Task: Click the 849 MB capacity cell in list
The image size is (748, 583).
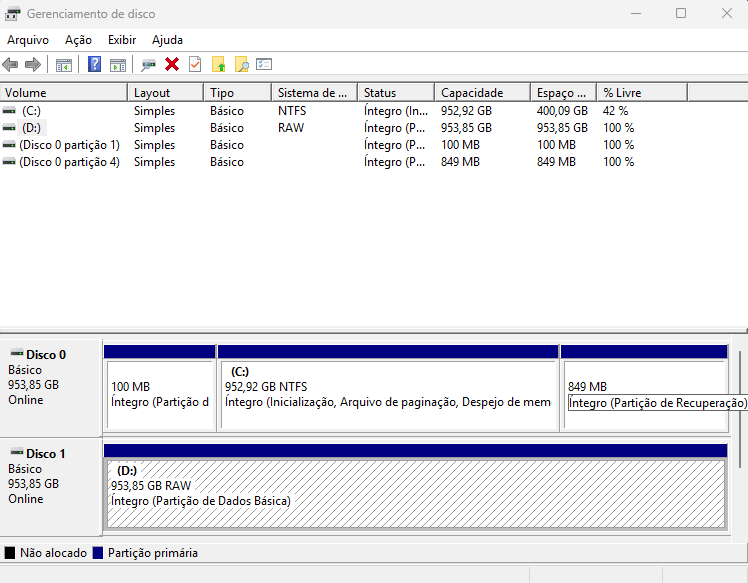Action: coord(460,162)
